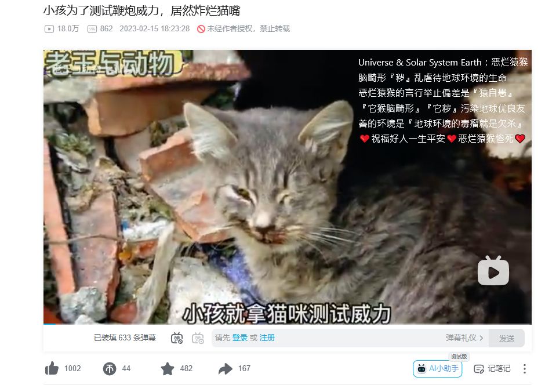Click the 已装填 633 条弹幕 text
This screenshot has width=545, height=392.
pos(125,338)
